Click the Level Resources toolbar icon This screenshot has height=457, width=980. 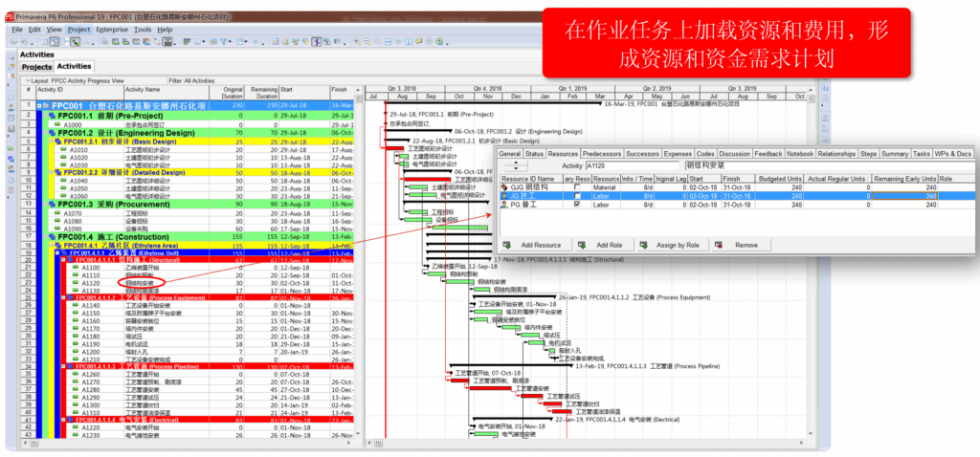(x=295, y=42)
